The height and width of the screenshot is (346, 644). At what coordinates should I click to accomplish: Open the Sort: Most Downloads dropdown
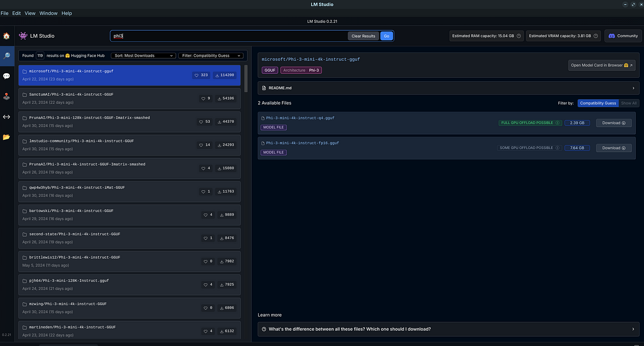[x=144, y=56]
